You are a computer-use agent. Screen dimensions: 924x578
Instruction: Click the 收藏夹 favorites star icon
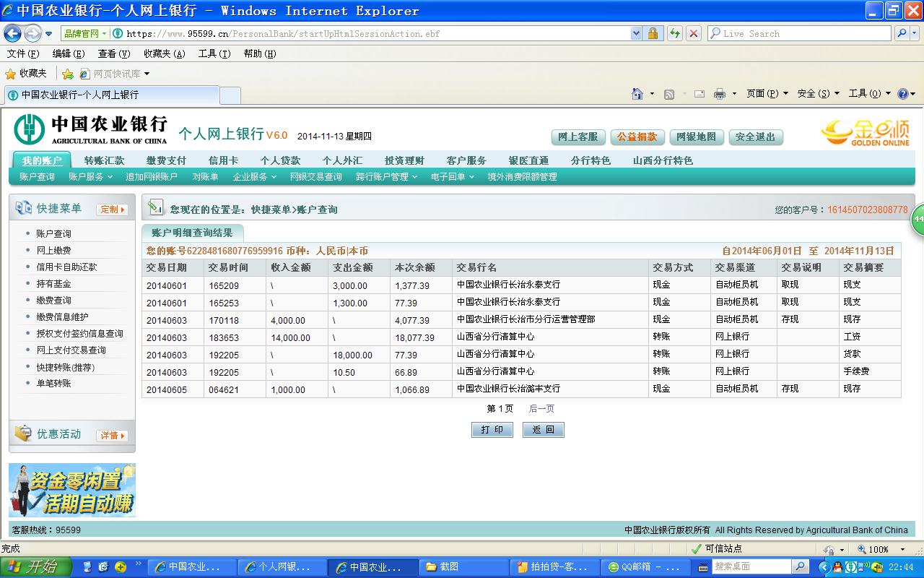[11, 74]
